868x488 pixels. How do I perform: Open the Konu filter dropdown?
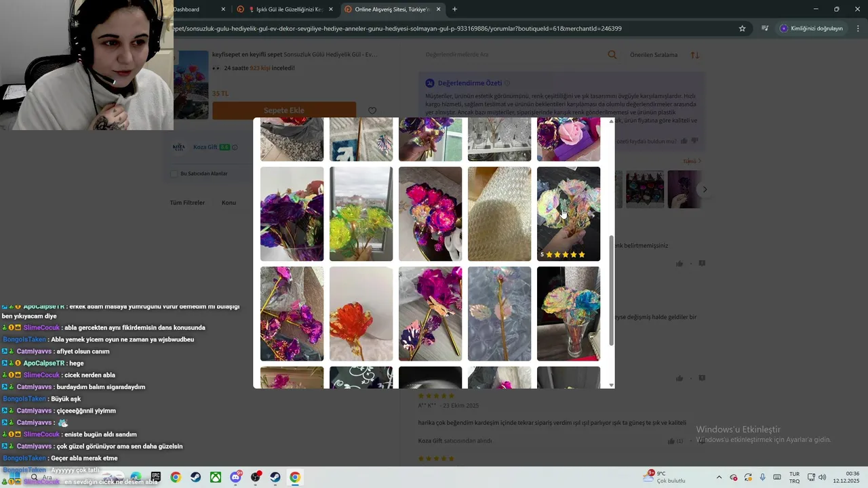tap(229, 203)
